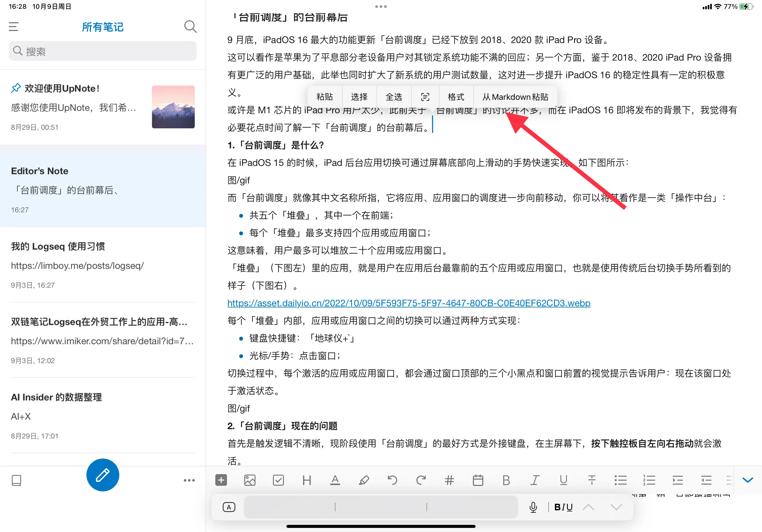Viewport: 762px width, 532px height.
Task: Insert a checkbox using the checklist icon
Action: [278, 480]
